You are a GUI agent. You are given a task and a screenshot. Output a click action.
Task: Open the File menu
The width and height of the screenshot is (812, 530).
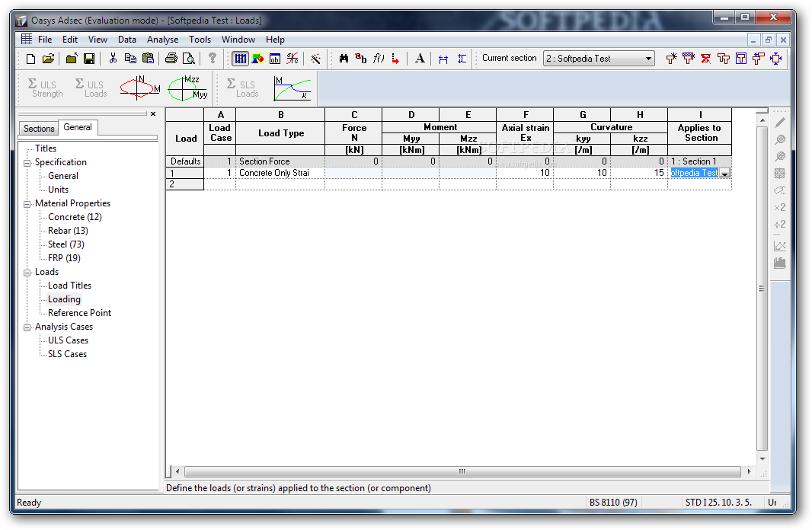tap(45, 40)
